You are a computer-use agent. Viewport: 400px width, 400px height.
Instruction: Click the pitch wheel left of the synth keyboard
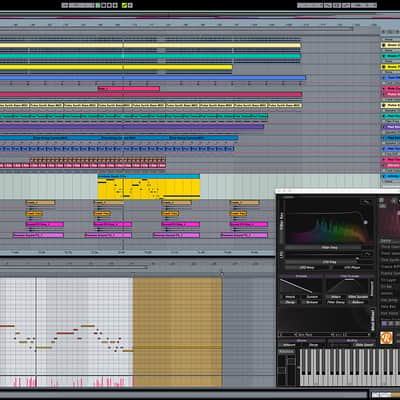coord(282,370)
